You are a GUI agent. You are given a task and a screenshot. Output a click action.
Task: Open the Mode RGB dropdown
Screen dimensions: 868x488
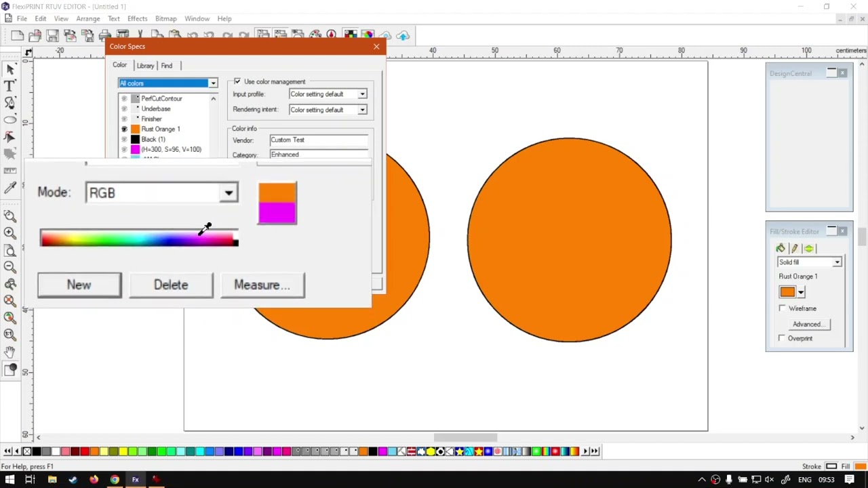tap(162, 192)
